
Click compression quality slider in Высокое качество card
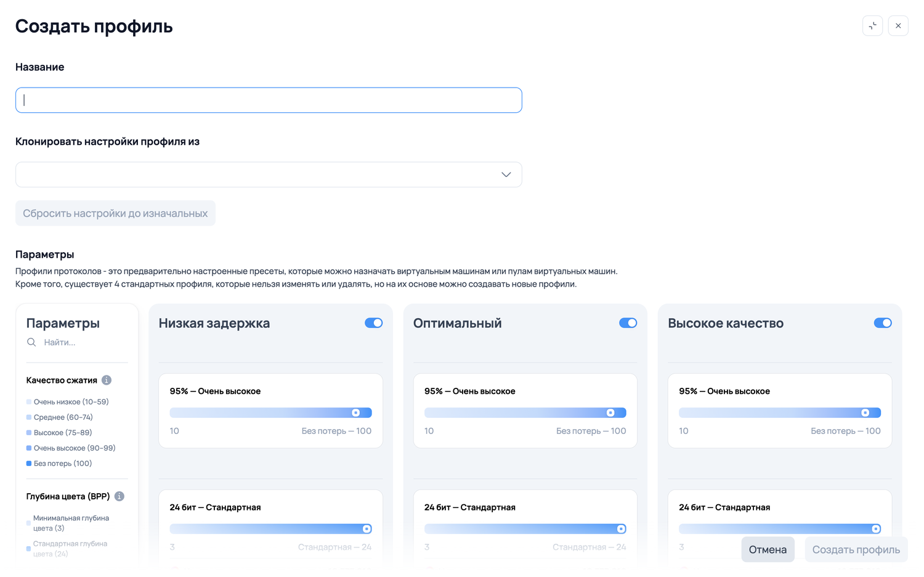(780, 412)
